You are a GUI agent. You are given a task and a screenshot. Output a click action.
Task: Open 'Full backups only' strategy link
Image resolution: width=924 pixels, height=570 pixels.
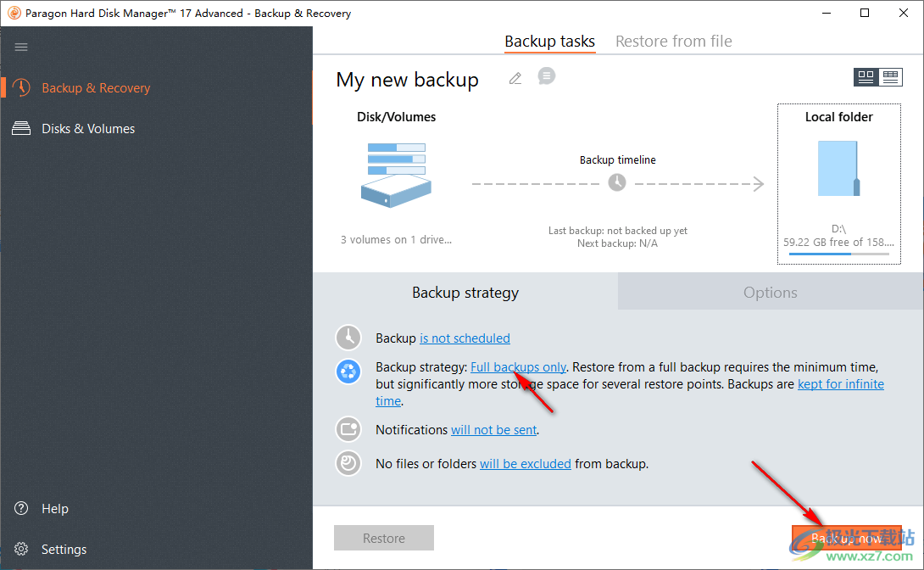(x=519, y=367)
